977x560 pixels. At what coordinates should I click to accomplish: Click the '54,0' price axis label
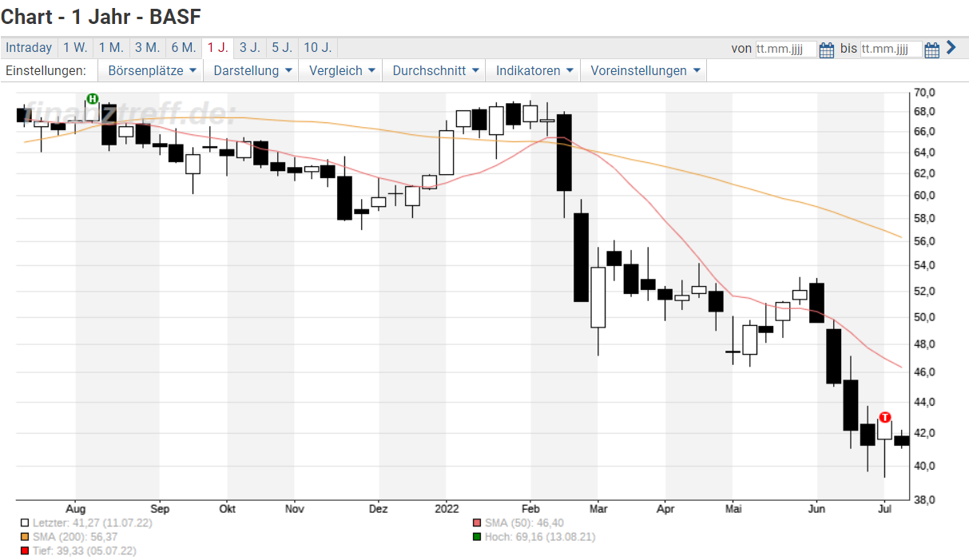(924, 265)
